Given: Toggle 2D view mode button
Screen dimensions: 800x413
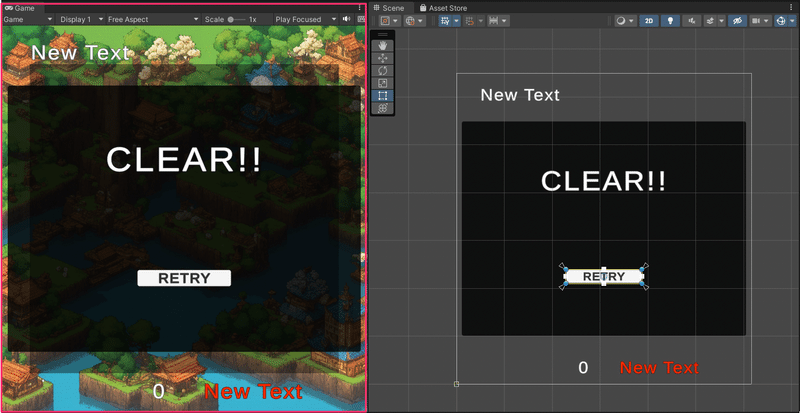Looking at the screenshot, I should coord(648,21).
